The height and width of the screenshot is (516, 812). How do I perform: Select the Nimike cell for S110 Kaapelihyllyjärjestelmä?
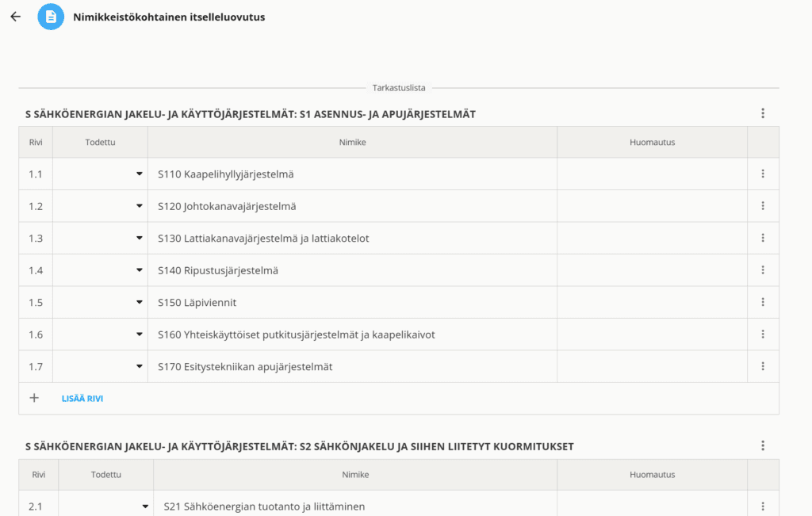click(x=352, y=174)
